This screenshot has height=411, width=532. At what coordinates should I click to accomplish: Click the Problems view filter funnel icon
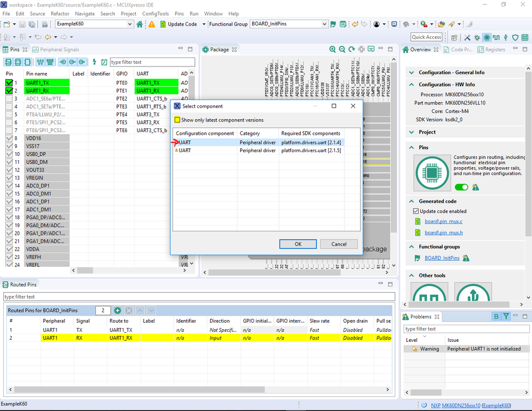[506, 316]
